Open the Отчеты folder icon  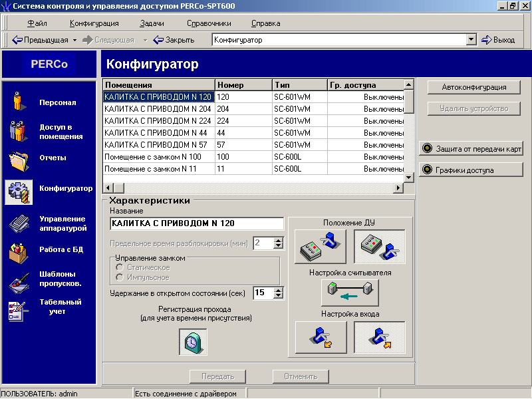(19, 161)
